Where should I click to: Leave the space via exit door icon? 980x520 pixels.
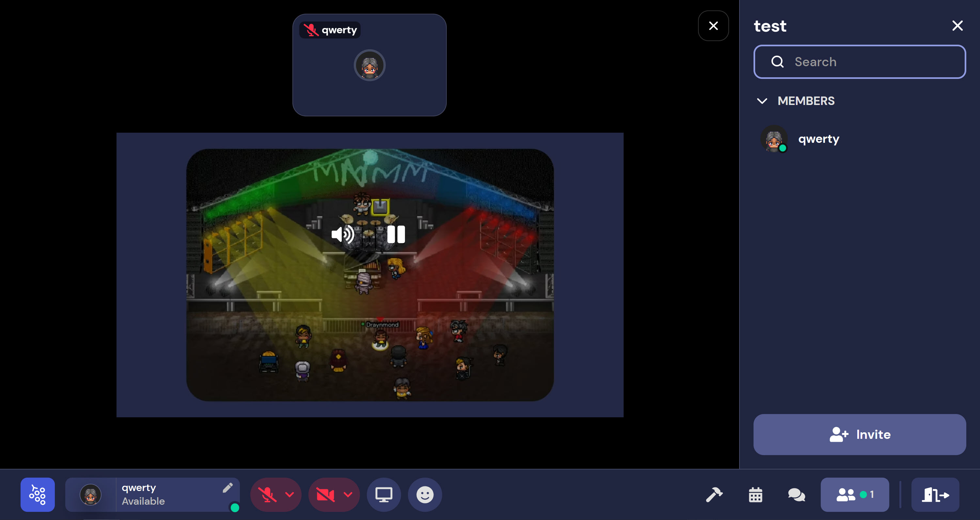935,495
